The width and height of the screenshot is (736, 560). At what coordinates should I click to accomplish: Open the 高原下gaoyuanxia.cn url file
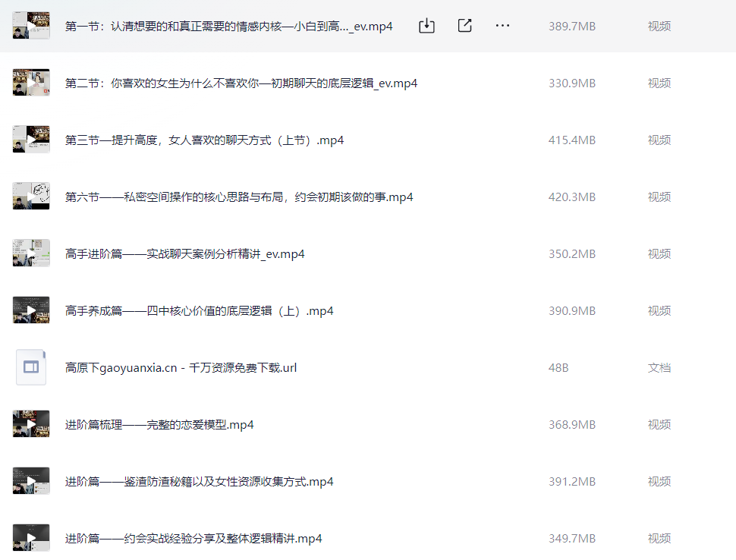(x=181, y=368)
